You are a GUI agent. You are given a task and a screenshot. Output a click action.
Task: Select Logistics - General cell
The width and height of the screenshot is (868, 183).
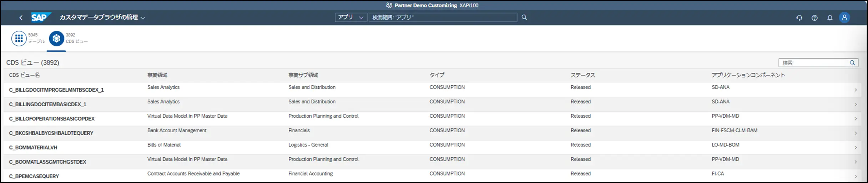[308, 145]
